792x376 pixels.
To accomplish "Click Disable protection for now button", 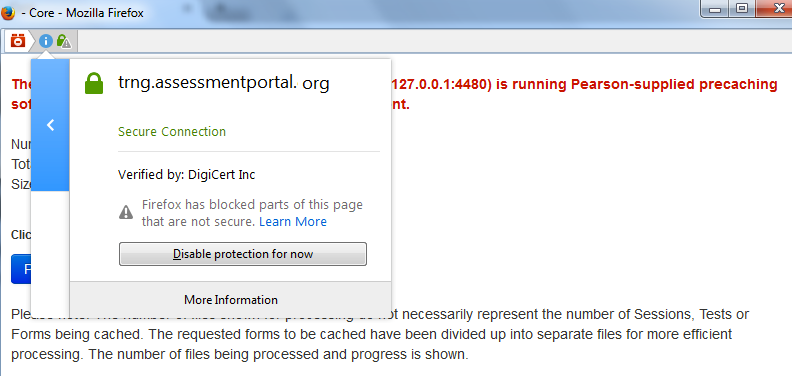I will point(243,254).
